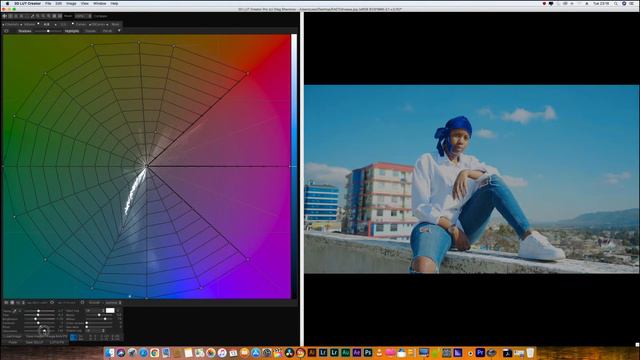Open the Trash in the Dock
The height and width of the screenshot is (360, 640).
click(x=530, y=353)
